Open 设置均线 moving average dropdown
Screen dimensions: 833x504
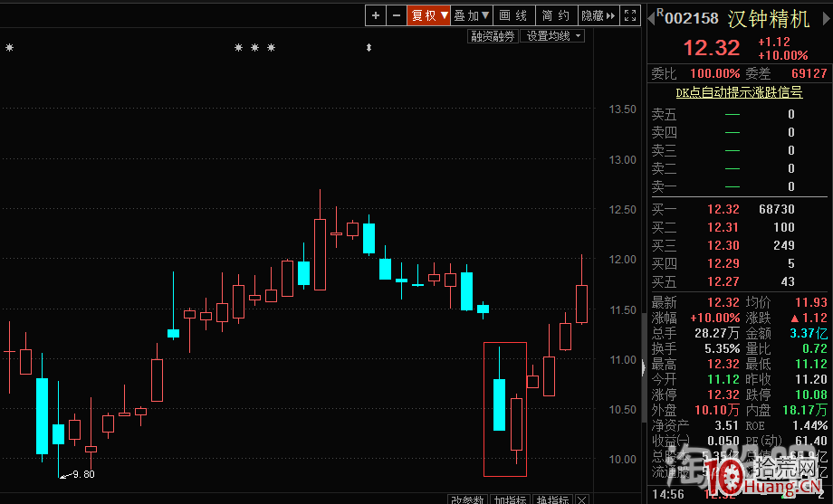tap(552, 36)
